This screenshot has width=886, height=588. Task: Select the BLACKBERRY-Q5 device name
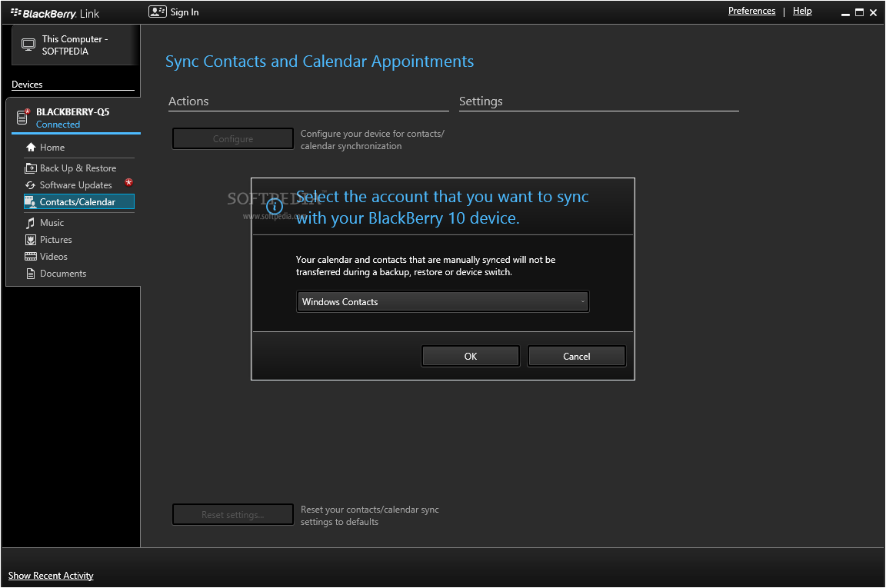click(73, 112)
